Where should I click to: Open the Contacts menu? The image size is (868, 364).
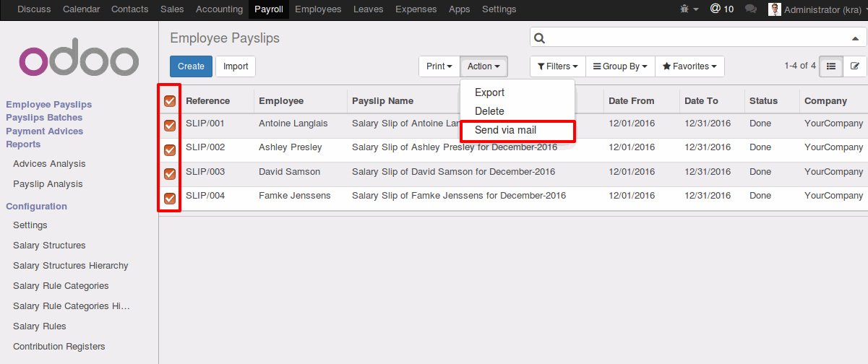pyautogui.click(x=130, y=9)
